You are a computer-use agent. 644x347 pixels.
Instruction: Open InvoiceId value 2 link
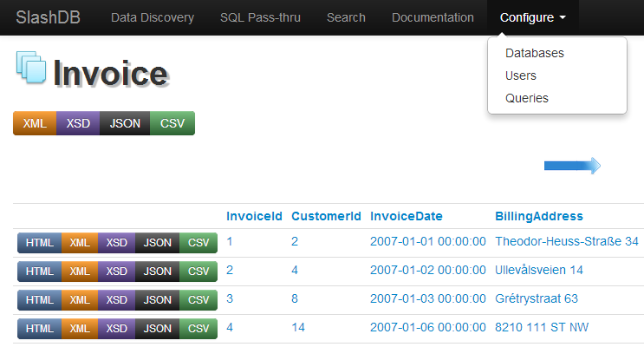click(x=230, y=270)
